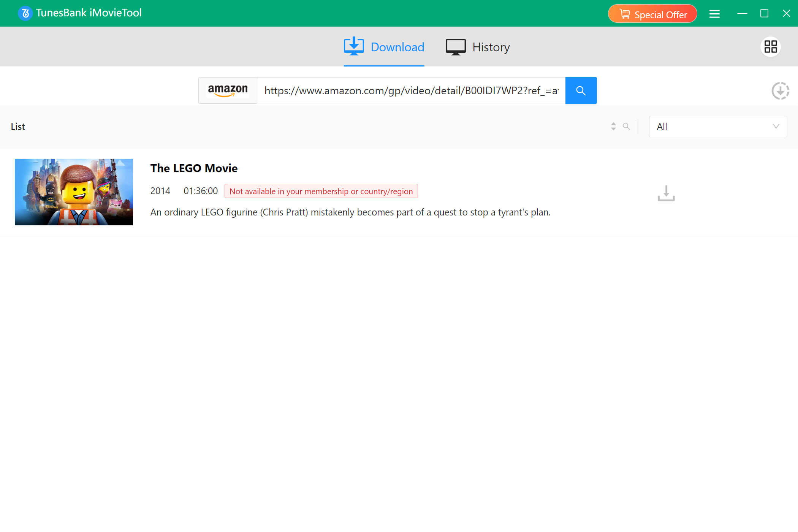Open the Special Offer button
798x532 pixels.
(x=652, y=14)
